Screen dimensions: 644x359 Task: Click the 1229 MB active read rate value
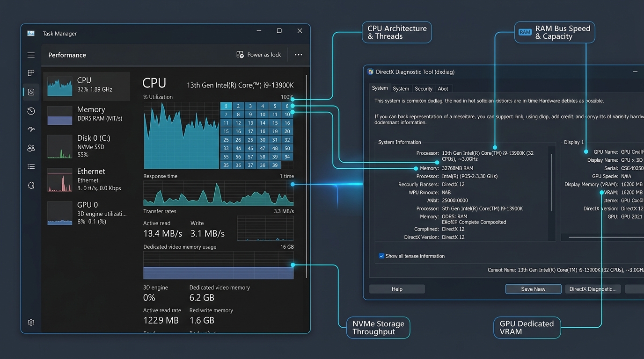pyautogui.click(x=161, y=320)
